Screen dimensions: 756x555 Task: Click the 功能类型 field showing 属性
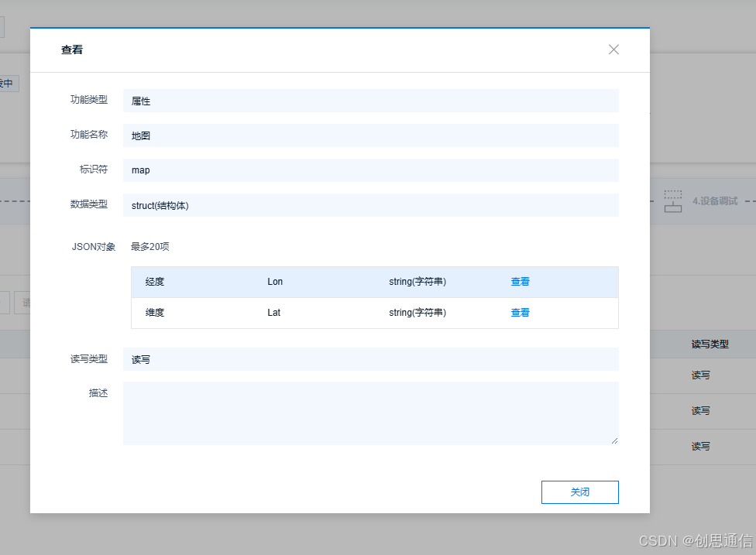[371, 101]
